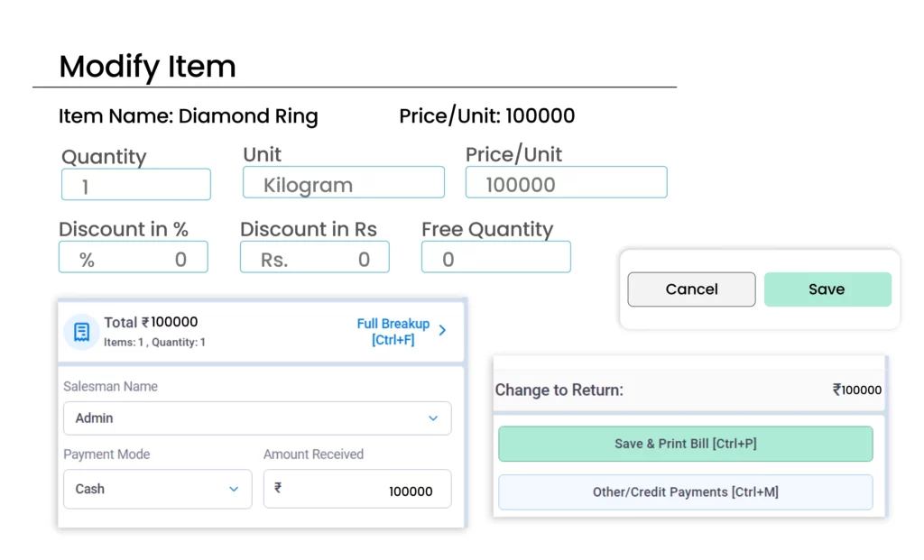Open Other/Credit Payments option
The image size is (924, 560).
685,492
